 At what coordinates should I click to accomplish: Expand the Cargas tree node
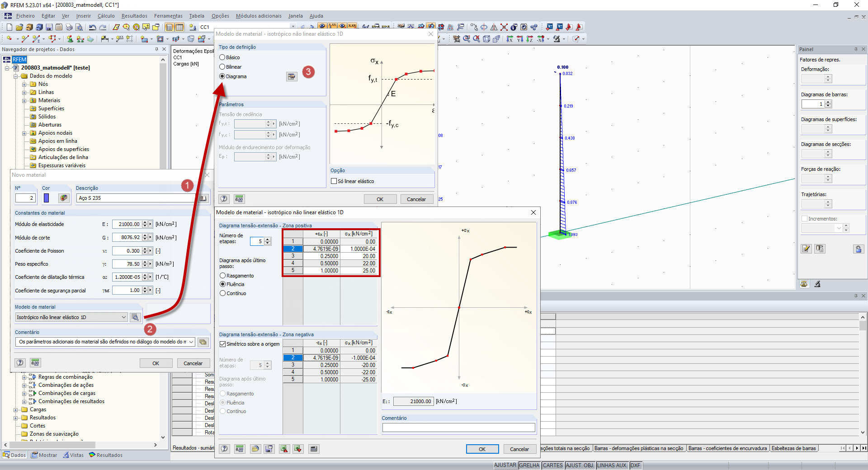coord(16,409)
